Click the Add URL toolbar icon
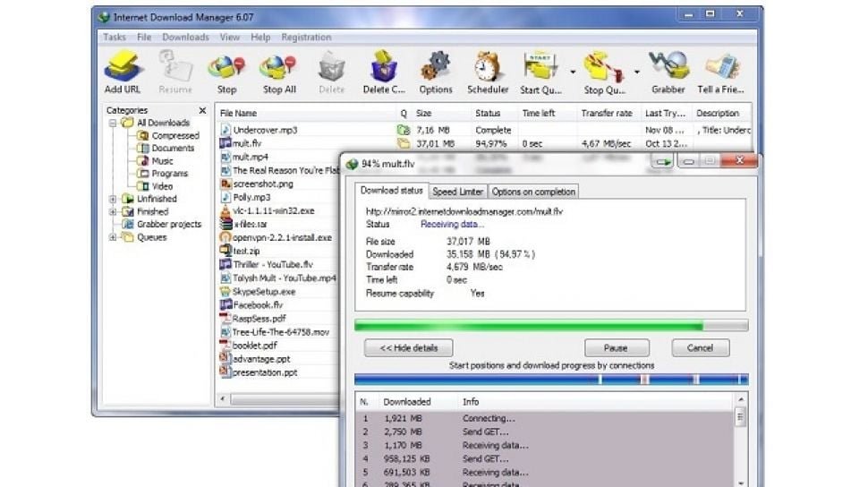Screen dimensions: 868x487 pos(123,66)
